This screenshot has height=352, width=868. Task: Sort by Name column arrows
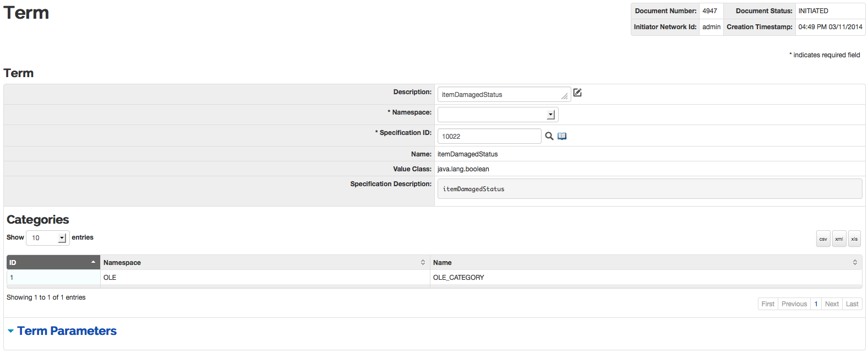(x=855, y=262)
